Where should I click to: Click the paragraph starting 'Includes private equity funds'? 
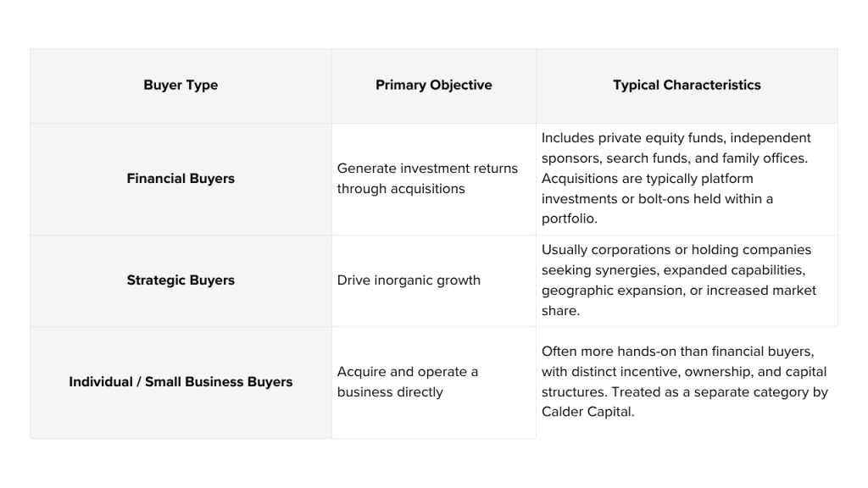(676, 179)
